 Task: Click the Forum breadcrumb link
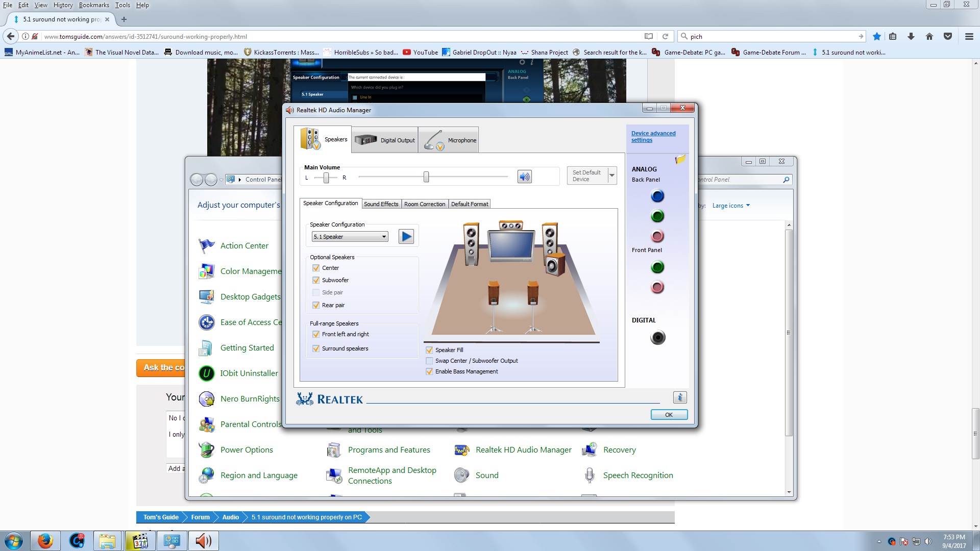click(201, 517)
